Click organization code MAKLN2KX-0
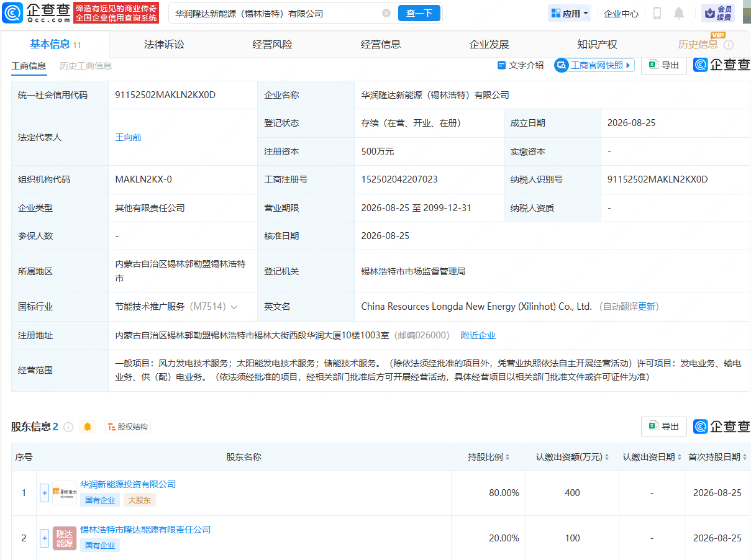 coord(143,179)
